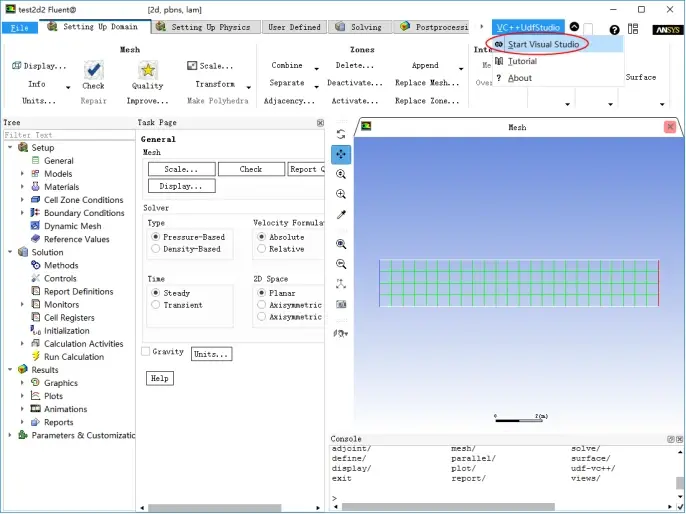Open General in the Setup tree
Image resolution: width=686 pixels, height=514 pixels.
(x=59, y=161)
